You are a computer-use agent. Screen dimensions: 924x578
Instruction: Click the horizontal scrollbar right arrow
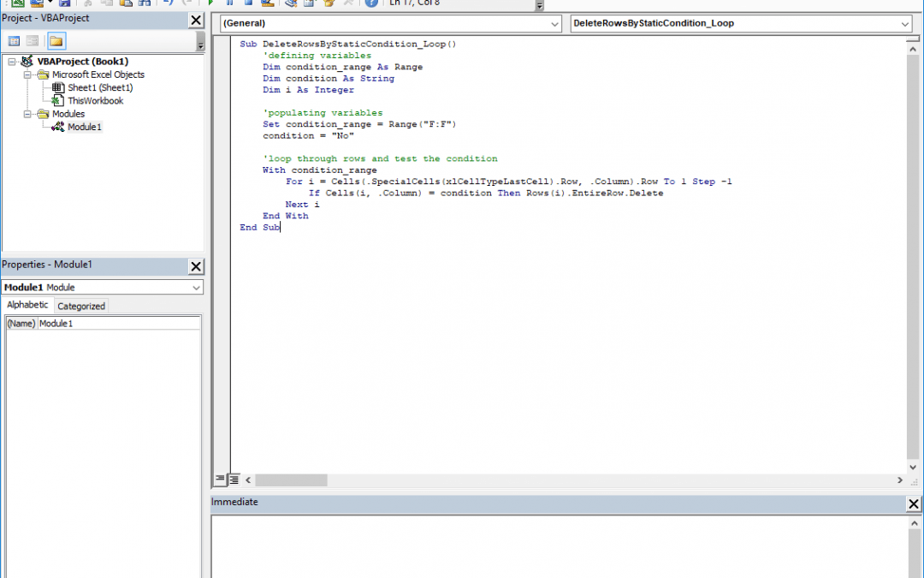900,480
